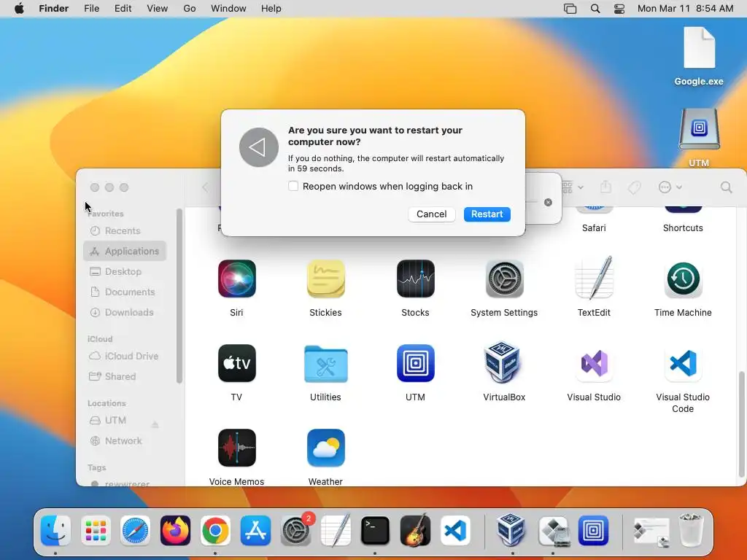Go back with the Finder back chevron
This screenshot has width=747, height=560.
[205, 187]
